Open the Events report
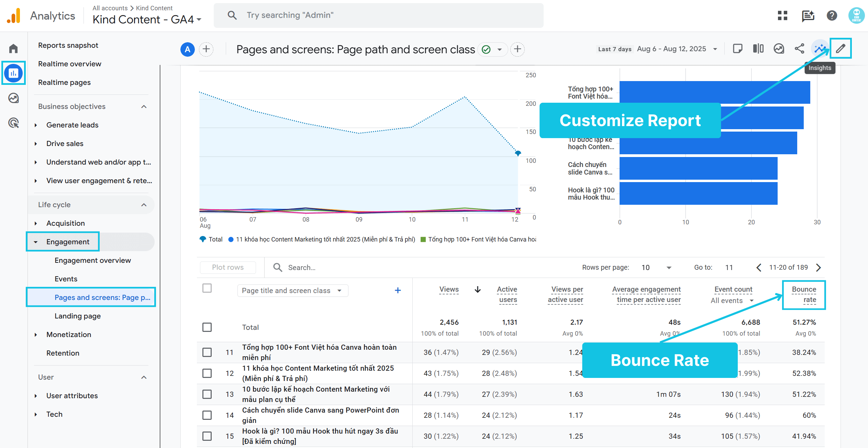 coord(66,279)
